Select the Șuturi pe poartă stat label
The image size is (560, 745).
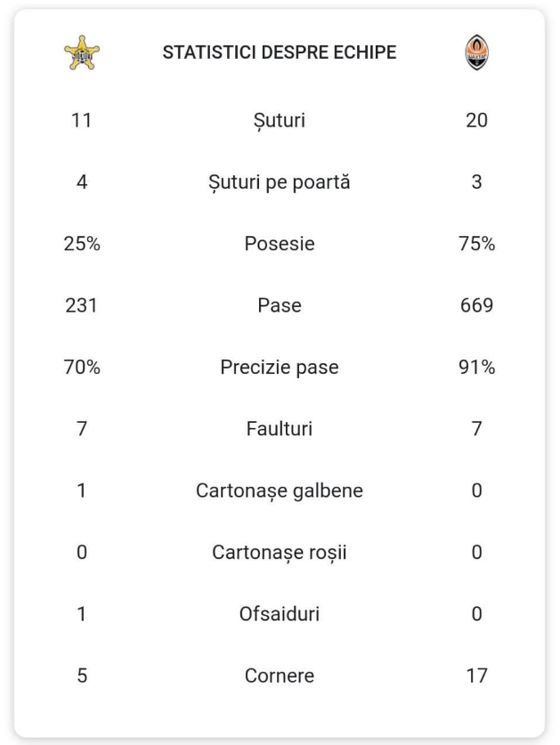[x=280, y=183]
